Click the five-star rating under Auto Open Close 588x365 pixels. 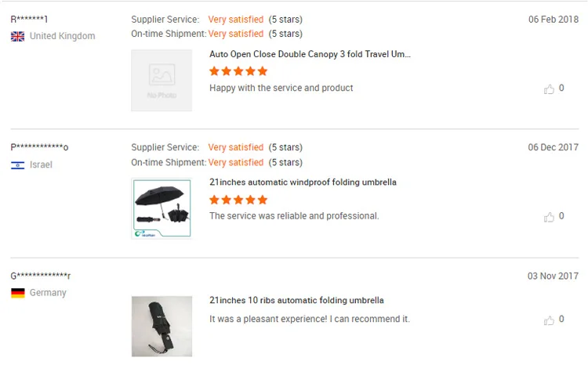(238, 71)
